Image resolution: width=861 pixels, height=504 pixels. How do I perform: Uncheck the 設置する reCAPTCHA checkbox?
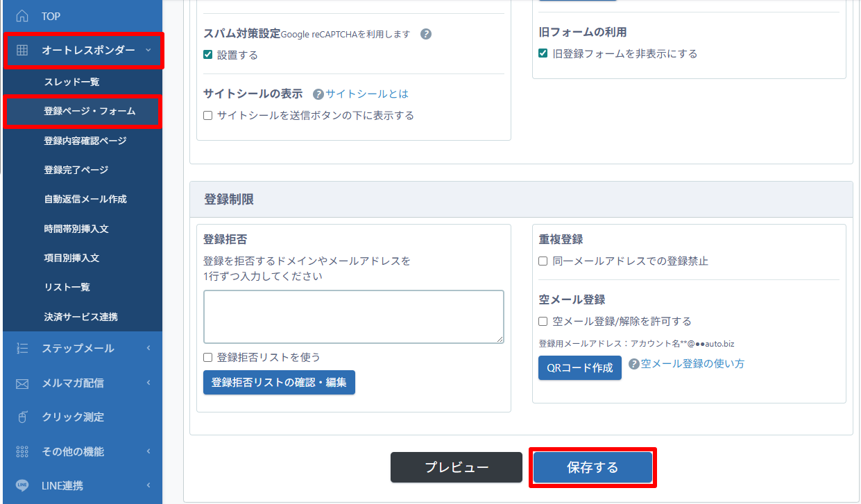point(207,55)
